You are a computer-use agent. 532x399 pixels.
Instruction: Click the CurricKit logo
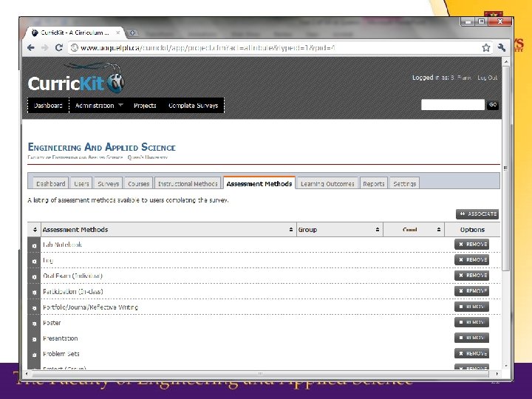pos(76,79)
